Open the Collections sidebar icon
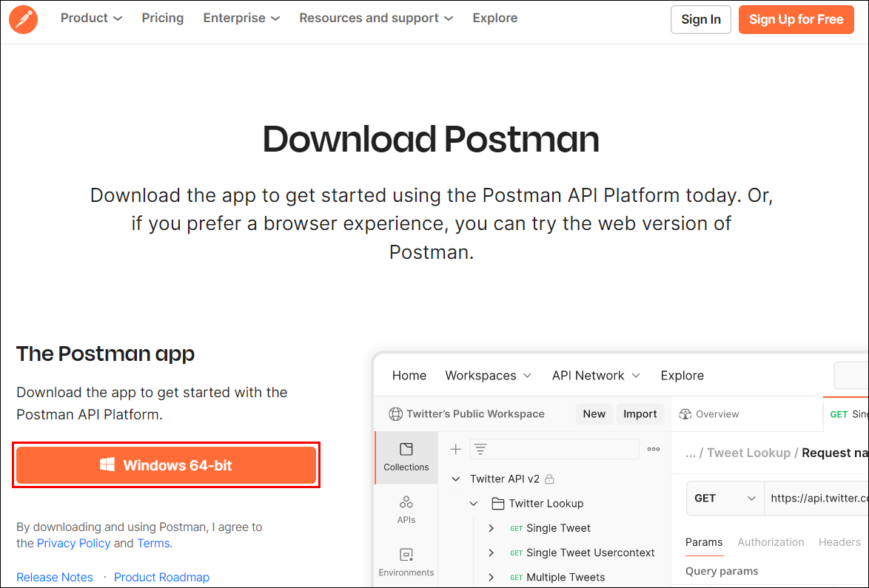The width and height of the screenshot is (869, 588). coord(406,457)
